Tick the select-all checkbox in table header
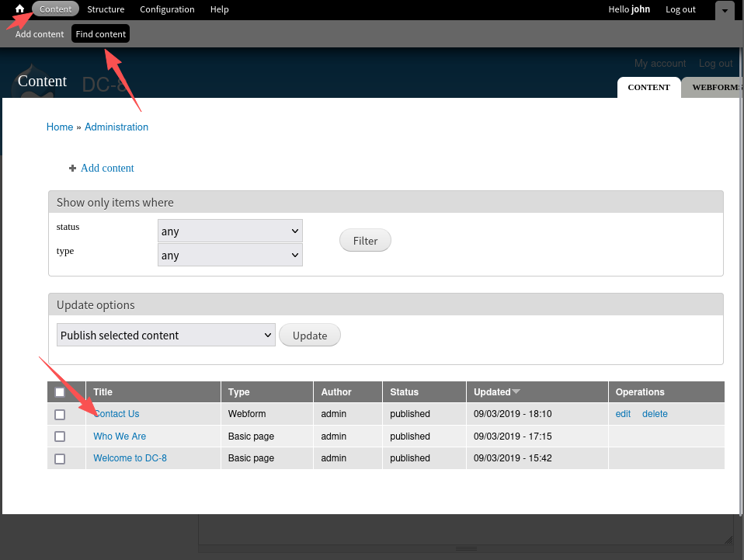Screen dimensions: 744x560 [60, 392]
